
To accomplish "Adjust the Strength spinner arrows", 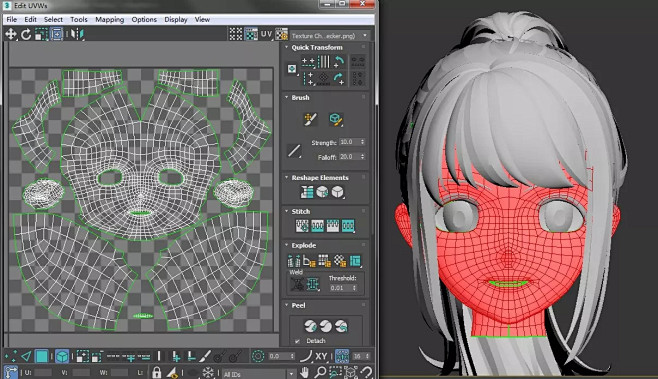I will click(363, 142).
